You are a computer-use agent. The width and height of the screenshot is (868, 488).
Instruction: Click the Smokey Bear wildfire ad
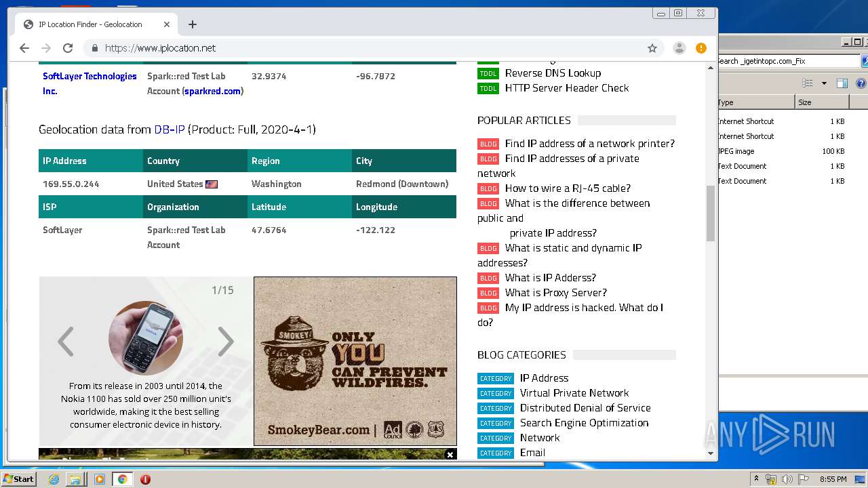coord(355,361)
